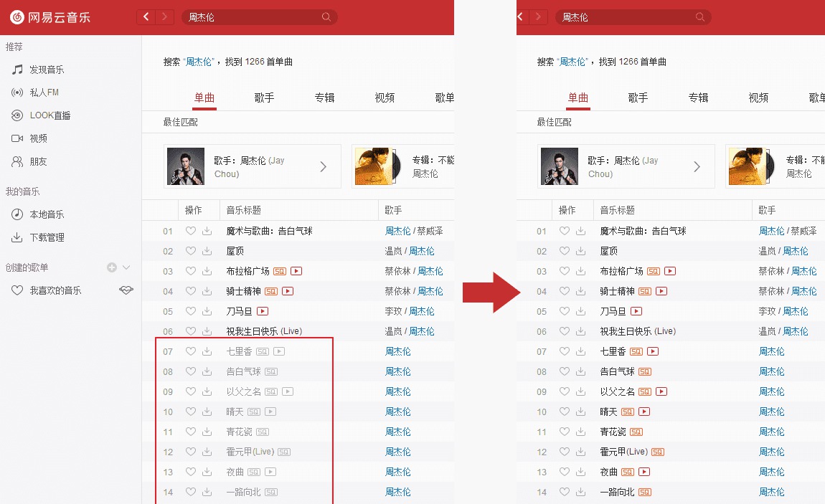Collapse 创建的歌单 section chevron
Image resolution: width=825 pixels, height=504 pixels.
(x=126, y=267)
